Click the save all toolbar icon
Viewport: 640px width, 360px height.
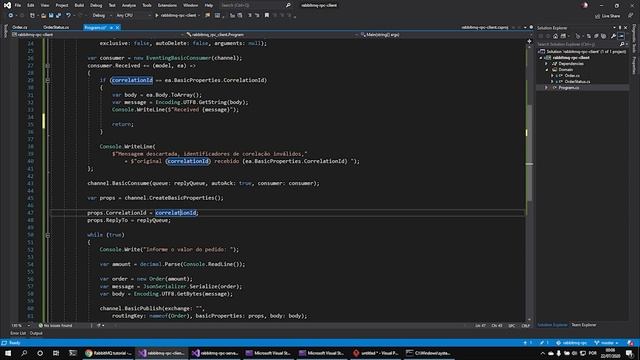(x=58, y=16)
